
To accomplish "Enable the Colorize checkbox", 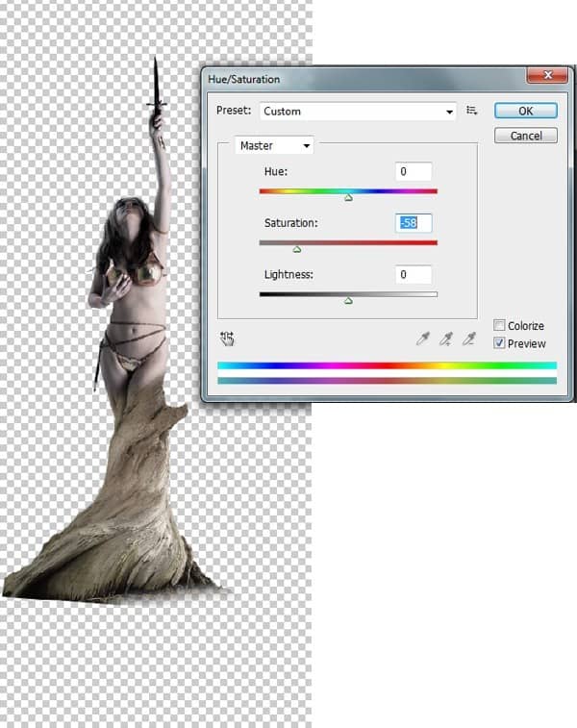I will click(499, 325).
